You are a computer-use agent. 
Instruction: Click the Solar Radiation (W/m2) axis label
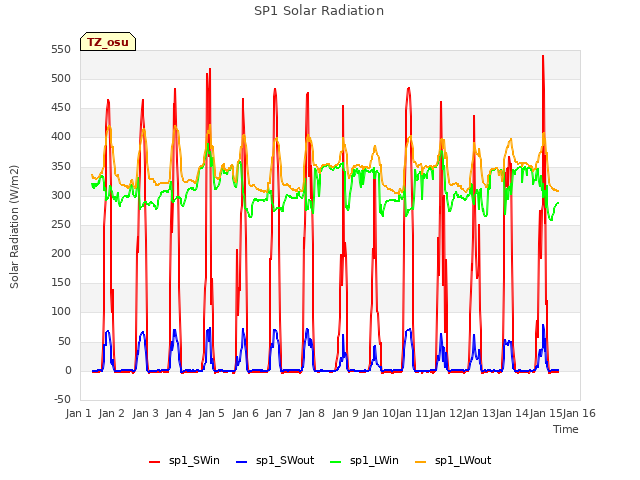pos(14,227)
